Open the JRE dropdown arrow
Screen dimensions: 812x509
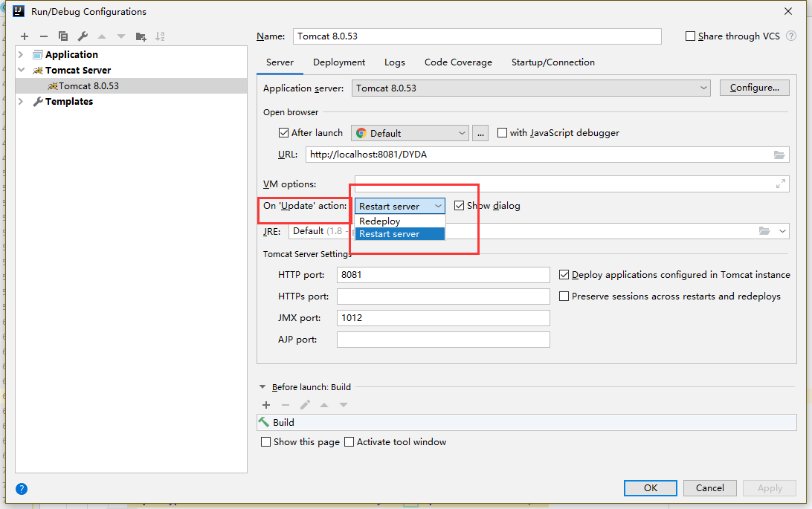(782, 230)
